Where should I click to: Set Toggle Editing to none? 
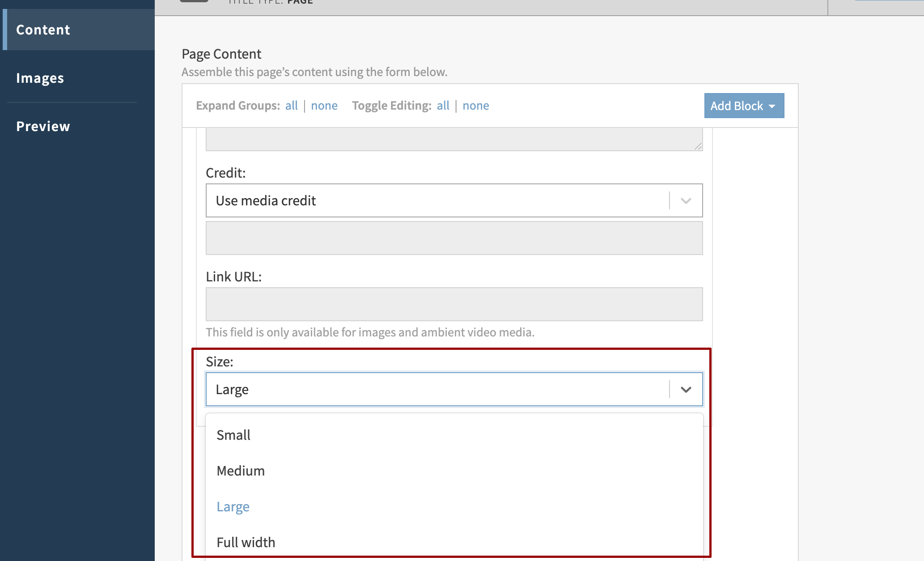coord(475,106)
